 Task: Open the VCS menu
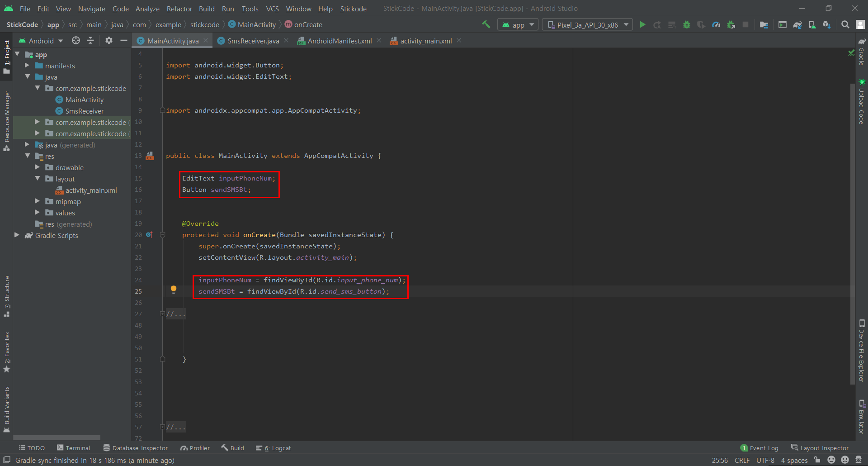tap(272, 9)
